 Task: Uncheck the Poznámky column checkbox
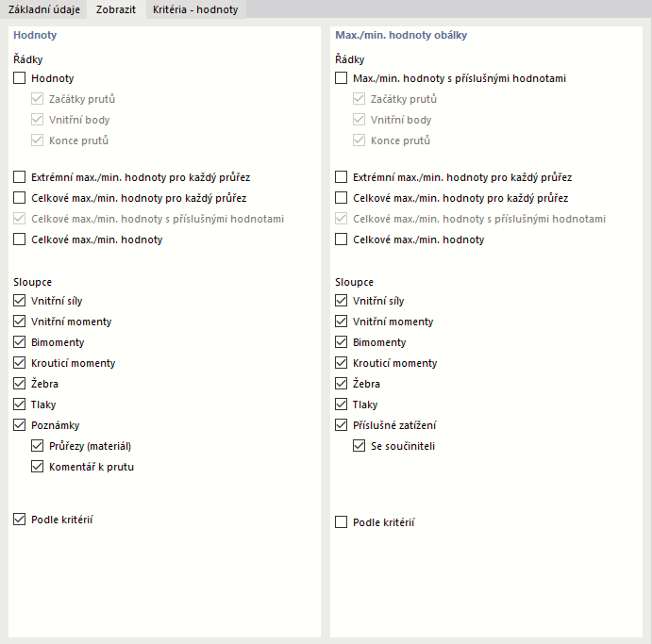(20, 425)
